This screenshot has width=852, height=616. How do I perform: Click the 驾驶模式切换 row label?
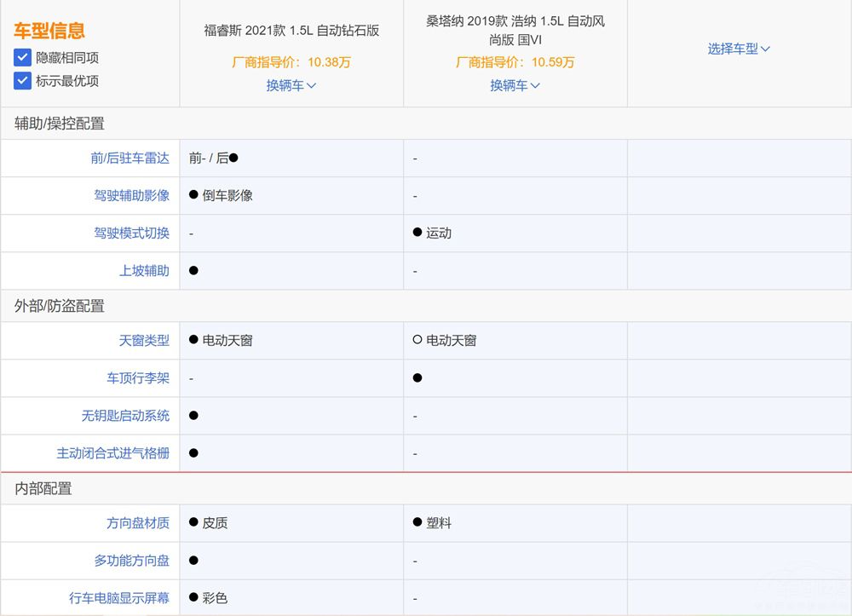point(131,233)
